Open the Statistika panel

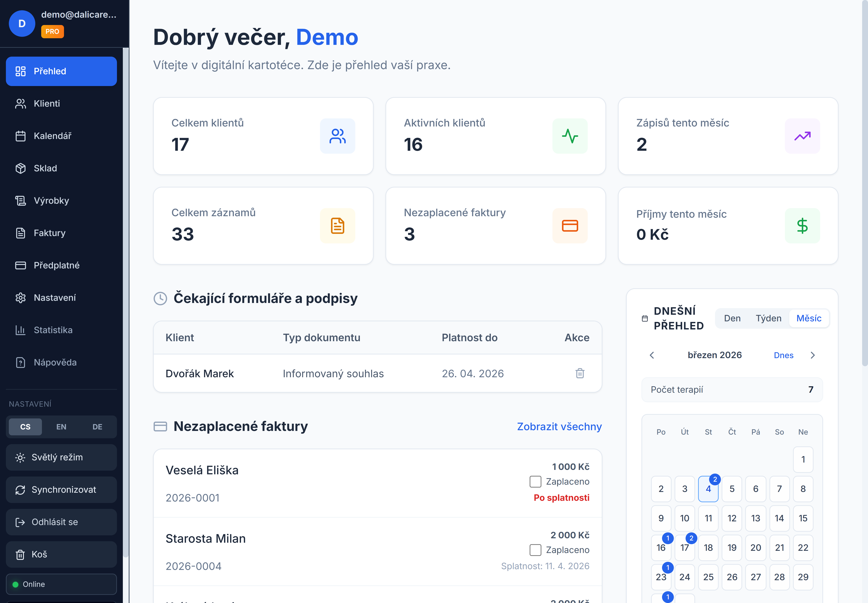53,330
